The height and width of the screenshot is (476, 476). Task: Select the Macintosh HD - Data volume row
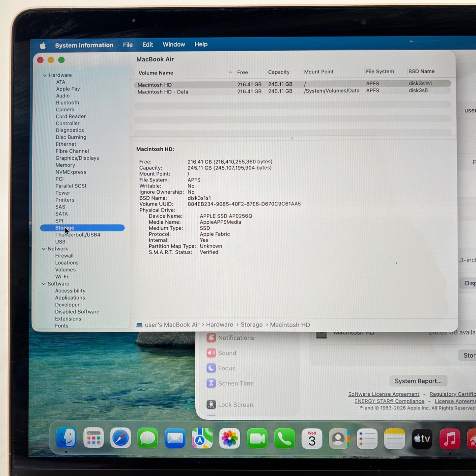coord(293,91)
